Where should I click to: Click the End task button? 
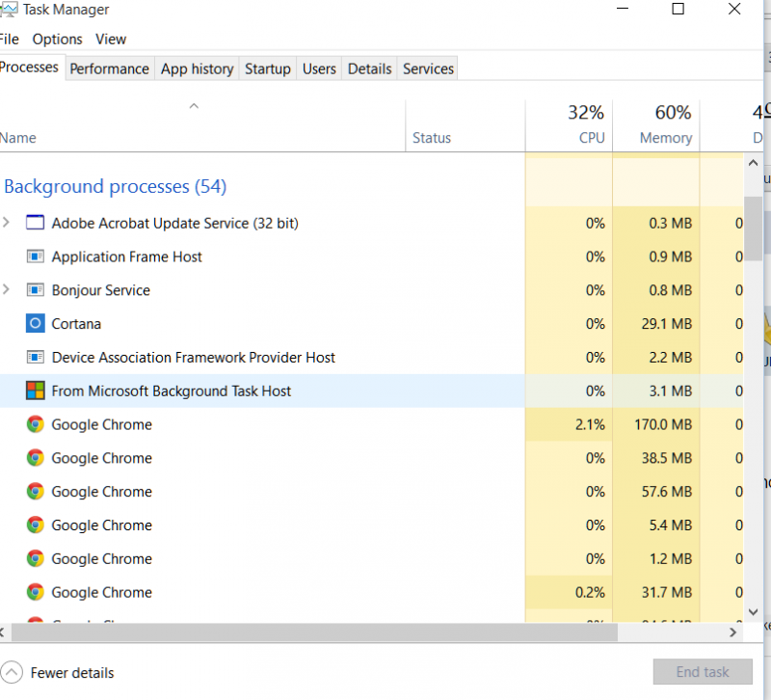coord(703,671)
